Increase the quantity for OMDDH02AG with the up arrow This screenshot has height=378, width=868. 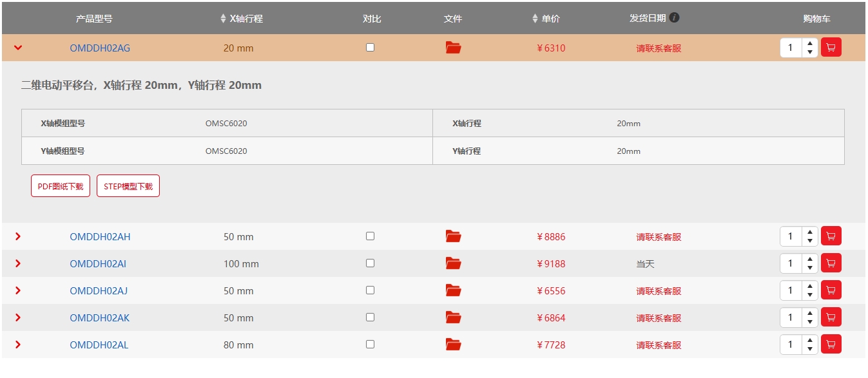click(809, 44)
